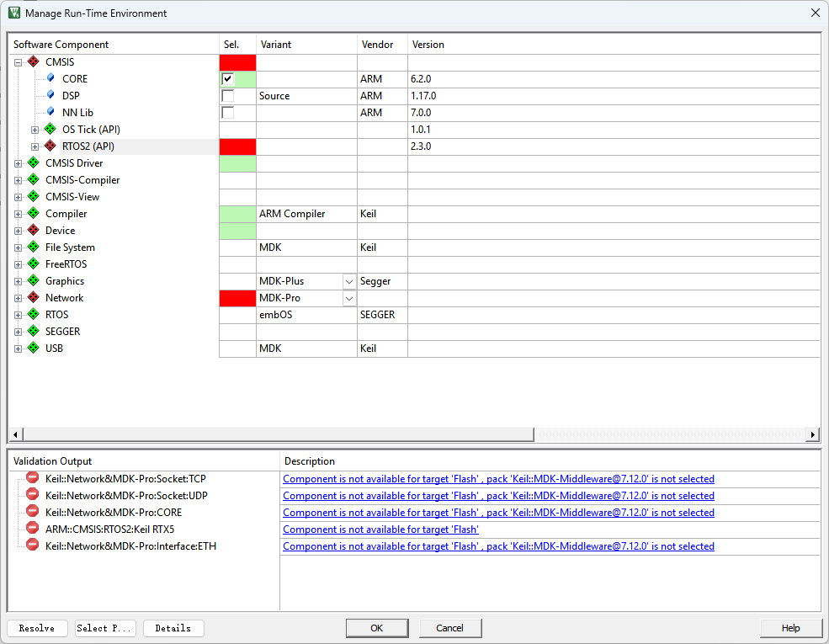Expand the File System node

tap(18, 248)
